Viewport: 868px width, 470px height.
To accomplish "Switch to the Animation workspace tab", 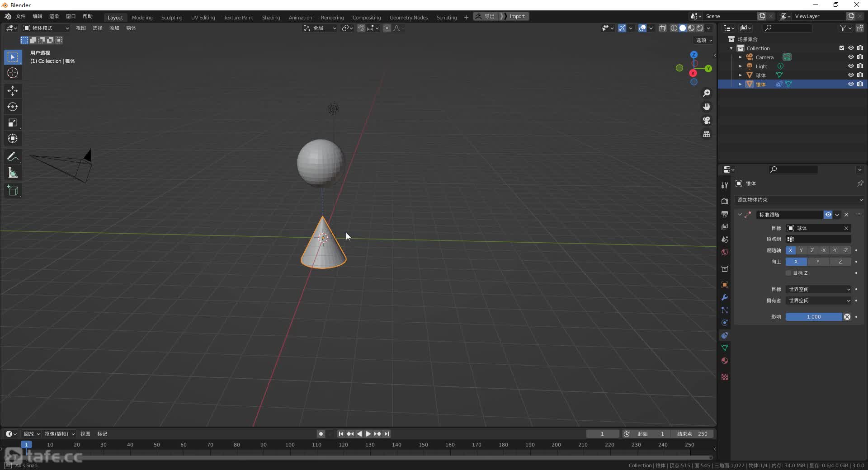I will click(300, 17).
